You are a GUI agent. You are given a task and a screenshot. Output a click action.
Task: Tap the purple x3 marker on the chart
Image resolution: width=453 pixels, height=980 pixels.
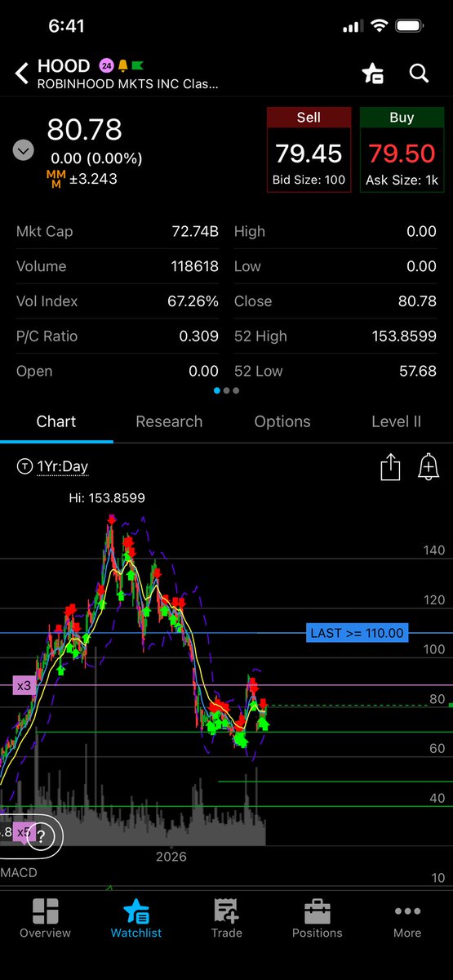[24, 686]
